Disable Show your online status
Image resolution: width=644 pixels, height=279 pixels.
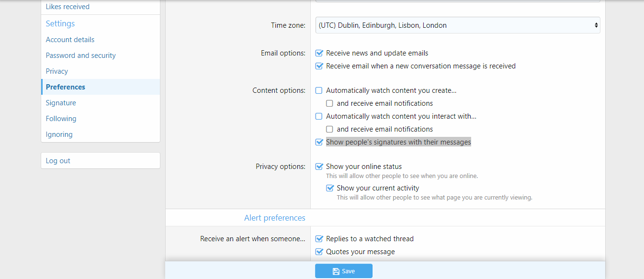(319, 167)
